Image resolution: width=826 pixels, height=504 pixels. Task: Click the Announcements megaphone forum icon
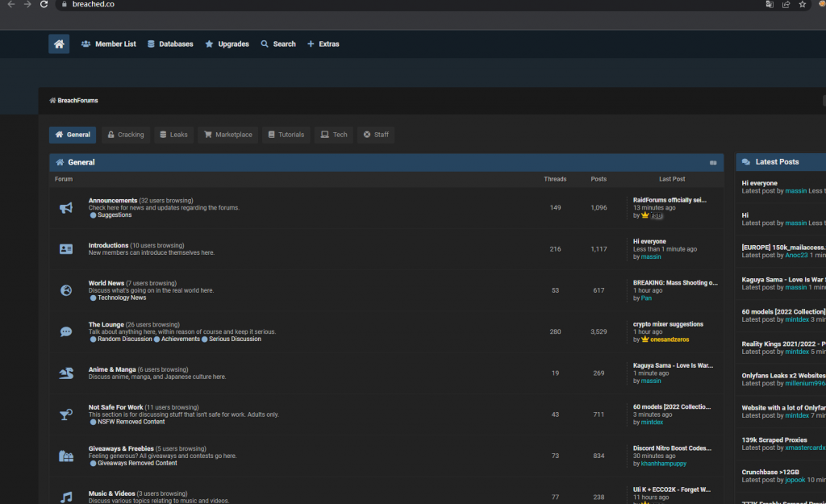tap(66, 208)
